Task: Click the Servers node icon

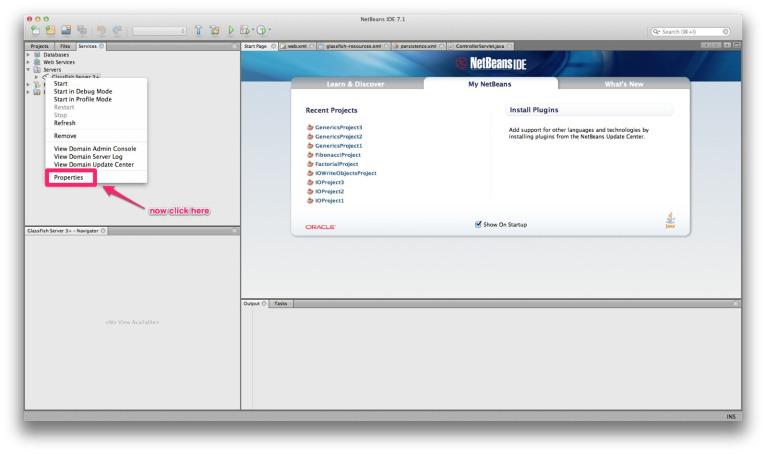Action: [x=37, y=69]
